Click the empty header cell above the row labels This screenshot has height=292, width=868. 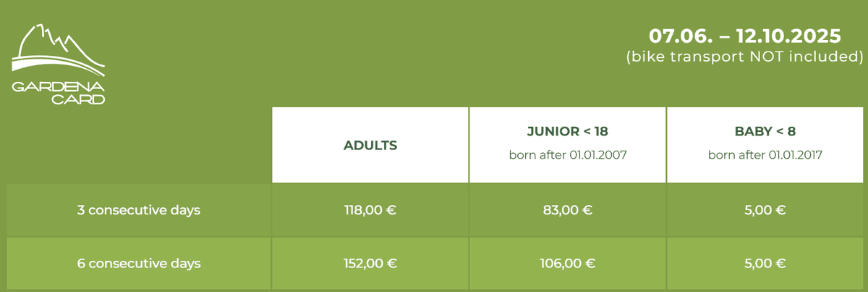[139, 145]
